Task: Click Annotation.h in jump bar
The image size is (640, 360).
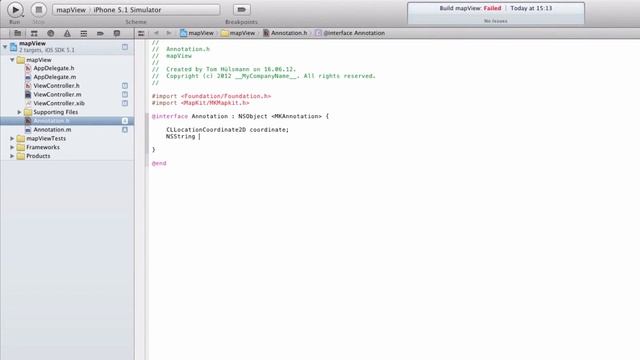Action: (285, 33)
